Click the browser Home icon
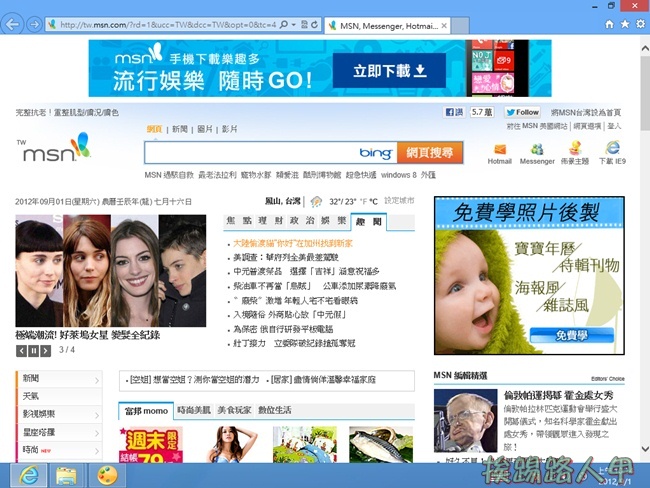Viewport: 650px width, 488px height. 609,24
